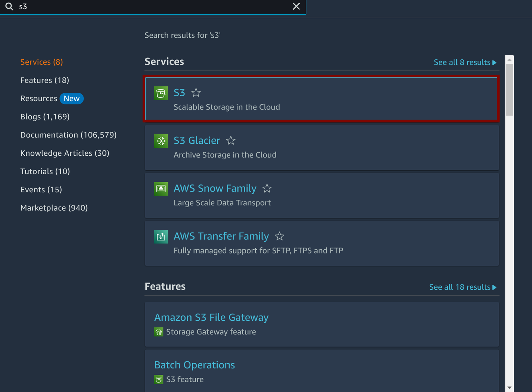The image size is (532, 392).
Task: Click the Storage Gateway feature icon
Action: [159, 332]
